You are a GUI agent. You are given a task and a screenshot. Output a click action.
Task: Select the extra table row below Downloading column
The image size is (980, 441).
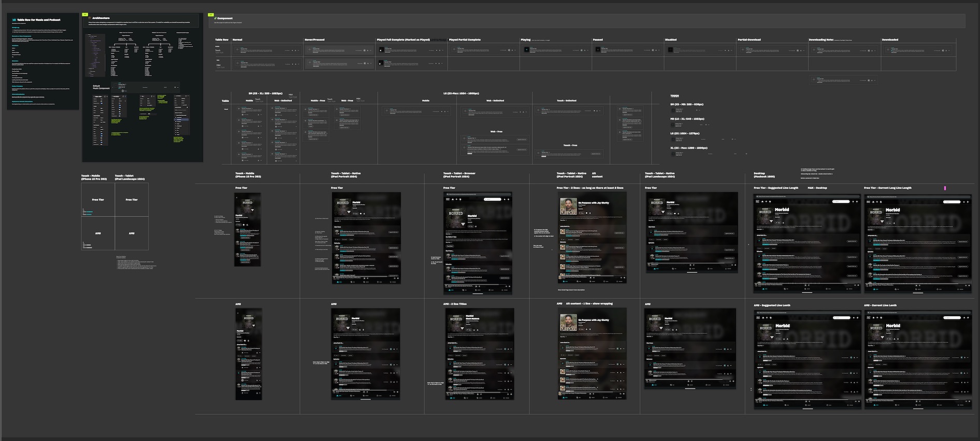(x=843, y=80)
